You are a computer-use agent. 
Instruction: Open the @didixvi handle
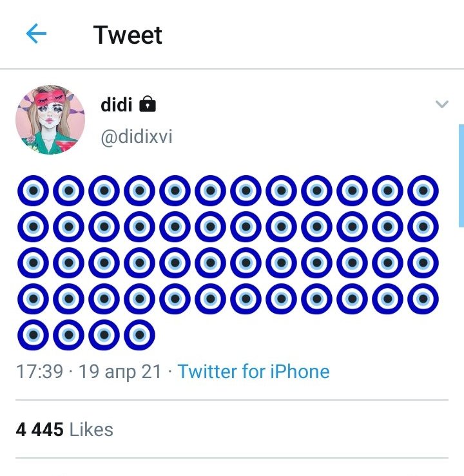coord(137,137)
